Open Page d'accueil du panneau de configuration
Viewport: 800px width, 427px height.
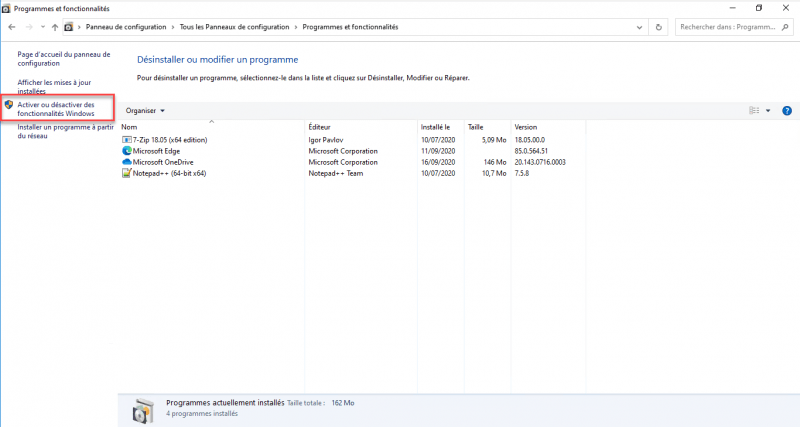tap(64, 59)
